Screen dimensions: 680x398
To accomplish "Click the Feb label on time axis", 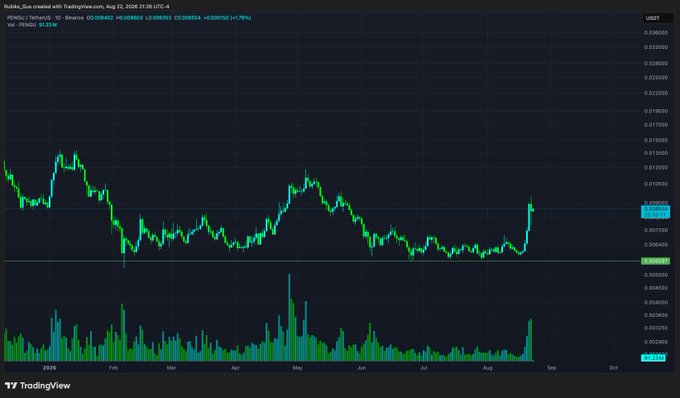I will tap(113, 368).
